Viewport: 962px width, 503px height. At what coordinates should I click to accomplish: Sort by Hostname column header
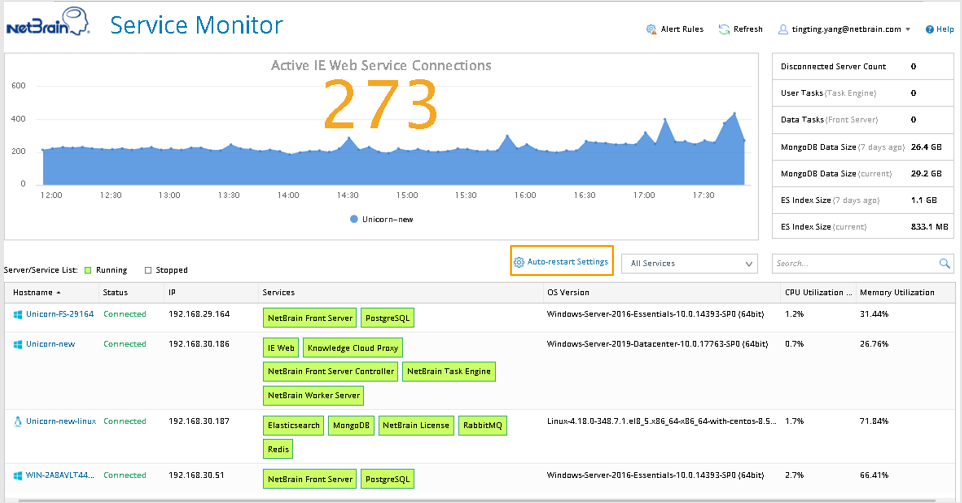[36, 293]
